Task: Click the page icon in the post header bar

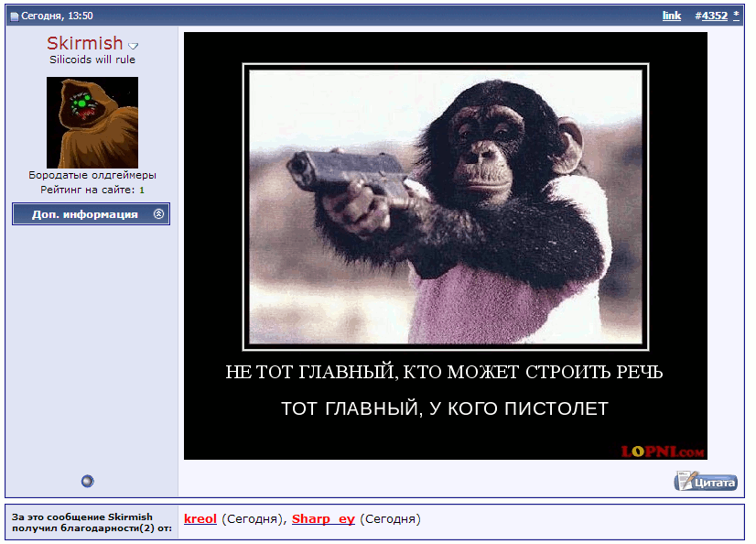Action: click(14, 15)
